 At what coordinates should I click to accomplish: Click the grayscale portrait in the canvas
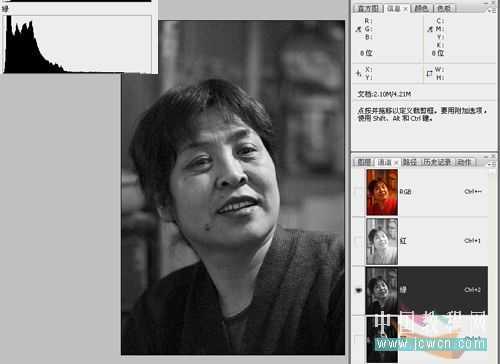233,188
